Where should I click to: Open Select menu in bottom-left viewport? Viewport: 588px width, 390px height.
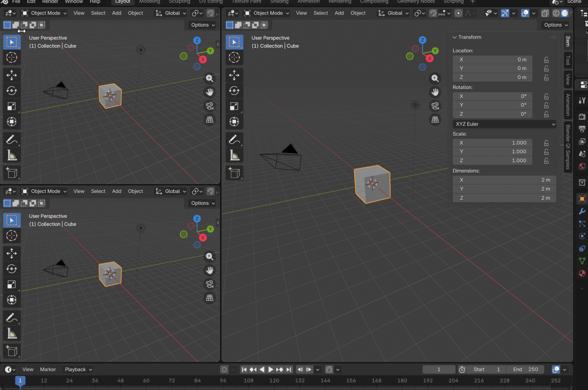(98, 191)
